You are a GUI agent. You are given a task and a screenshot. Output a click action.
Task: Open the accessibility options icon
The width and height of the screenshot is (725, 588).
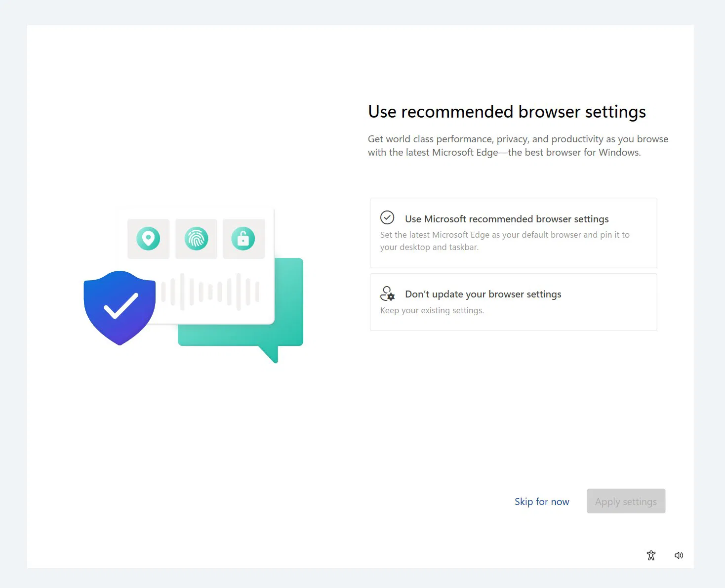(651, 555)
